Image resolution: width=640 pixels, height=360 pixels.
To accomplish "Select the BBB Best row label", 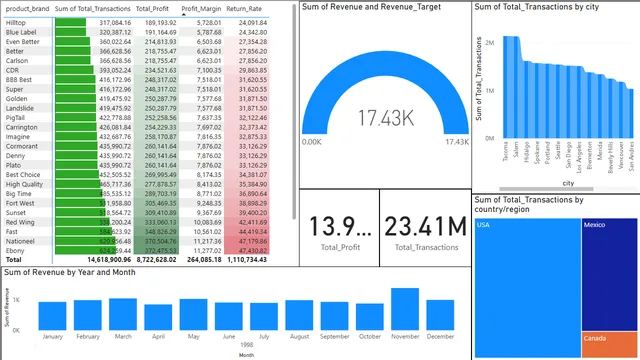I will click(18, 80).
